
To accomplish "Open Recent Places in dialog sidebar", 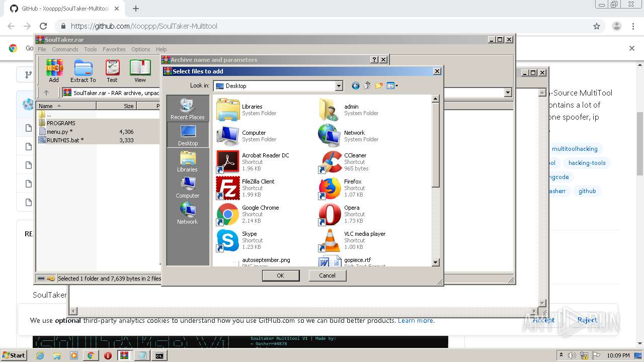I will [188, 109].
